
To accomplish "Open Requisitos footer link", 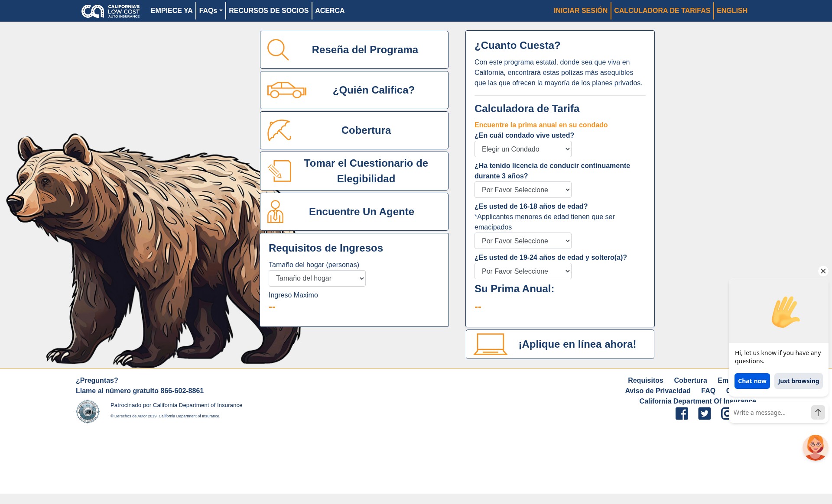I will pyautogui.click(x=645, y=380).
